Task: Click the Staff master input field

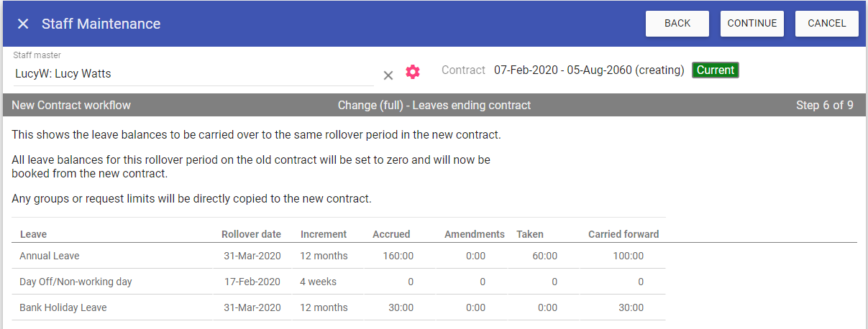Action: click(x=193, y=73)
